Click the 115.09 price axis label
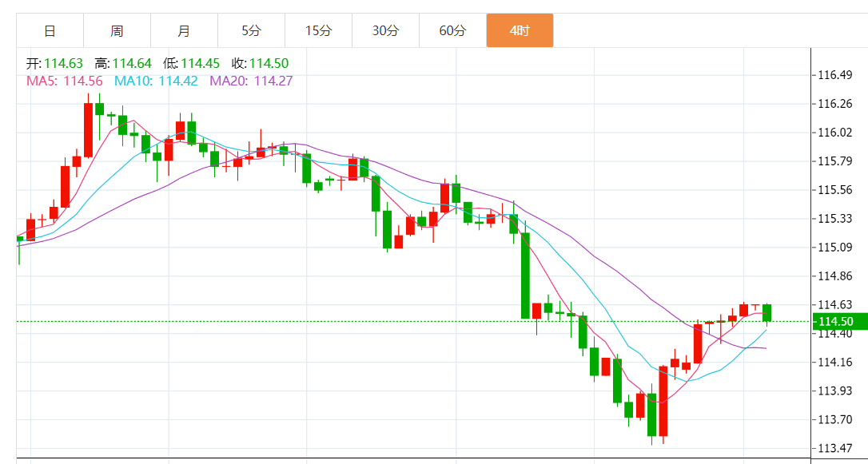This screenshot has height=464, width=868. point(837,248)
